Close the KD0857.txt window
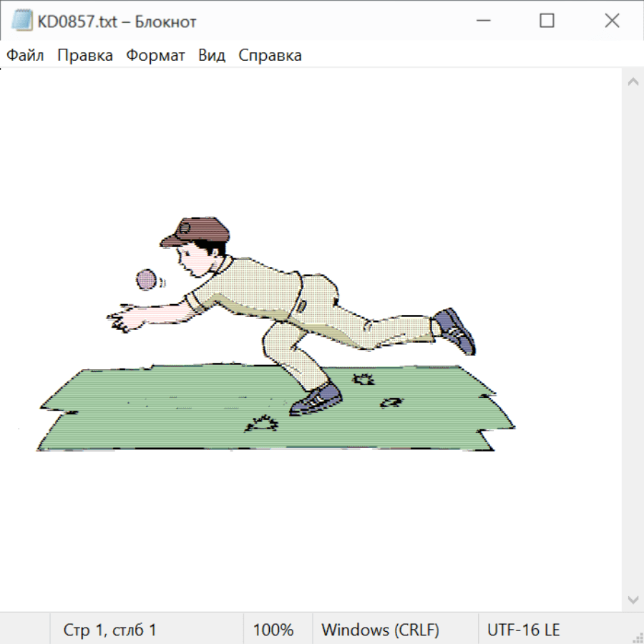Image resolution: width=644 pixels, height=644 pixels. (612, 21)
